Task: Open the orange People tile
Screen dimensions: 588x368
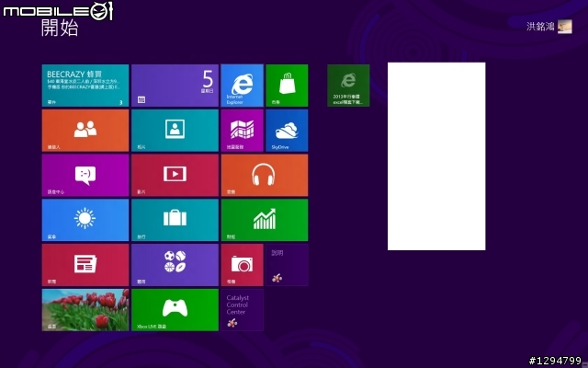Action: [x=85, y=131]
